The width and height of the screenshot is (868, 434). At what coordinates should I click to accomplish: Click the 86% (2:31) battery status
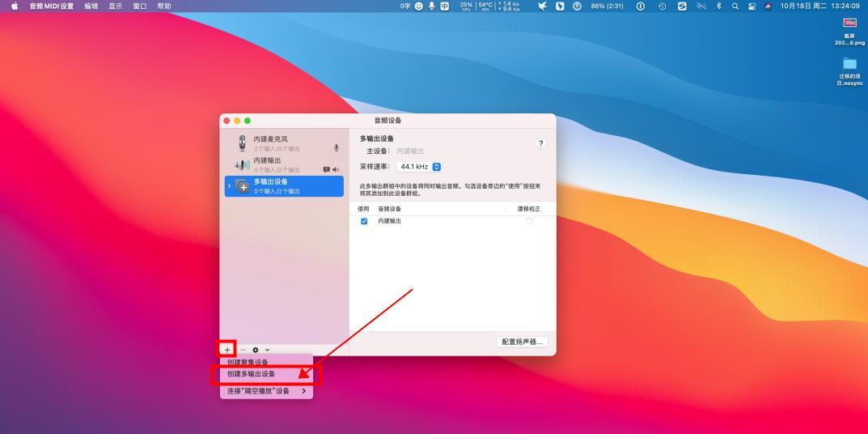tap(608, 6)
